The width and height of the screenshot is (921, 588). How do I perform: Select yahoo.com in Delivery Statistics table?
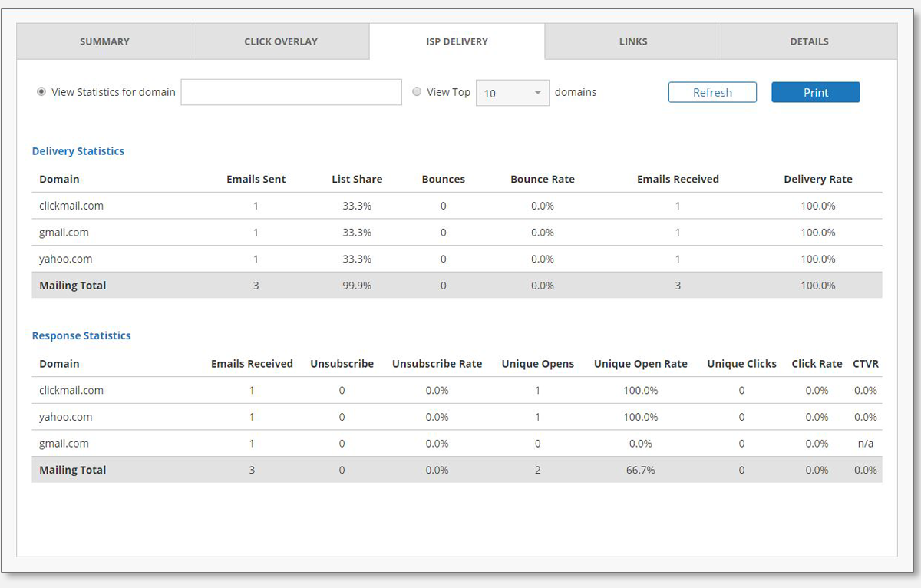pos(66,259)
